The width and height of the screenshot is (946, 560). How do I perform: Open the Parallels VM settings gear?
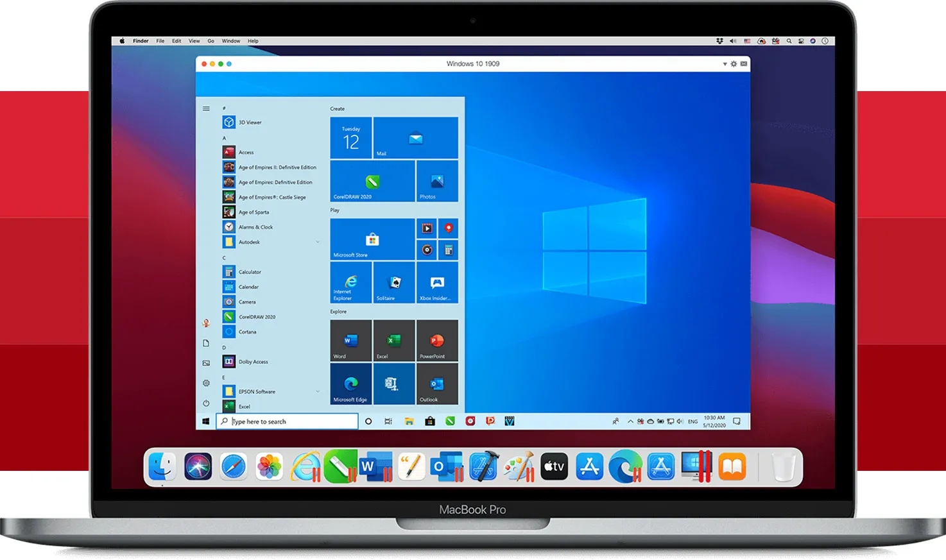734,64
